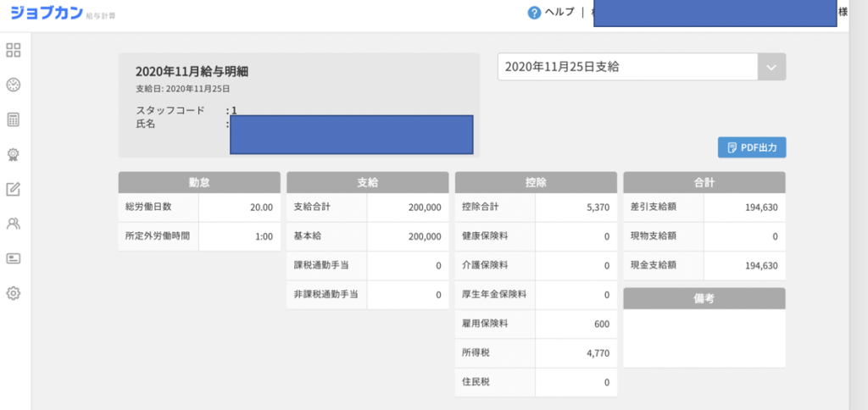Viewport: 868px width, 410px height.
Task: Click the PDF出力 button
Action: 752,147
